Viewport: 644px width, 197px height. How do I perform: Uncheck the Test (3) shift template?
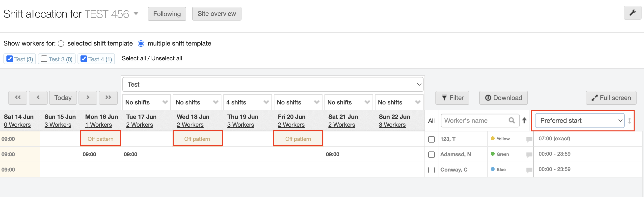click(10, 59)
